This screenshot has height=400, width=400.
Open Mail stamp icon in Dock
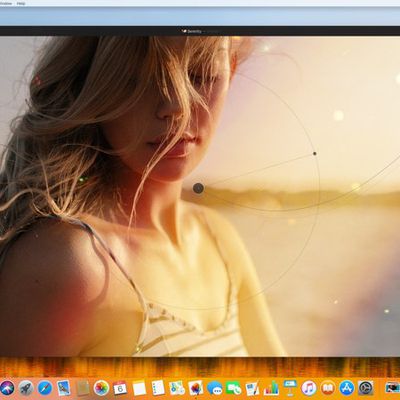64,388
